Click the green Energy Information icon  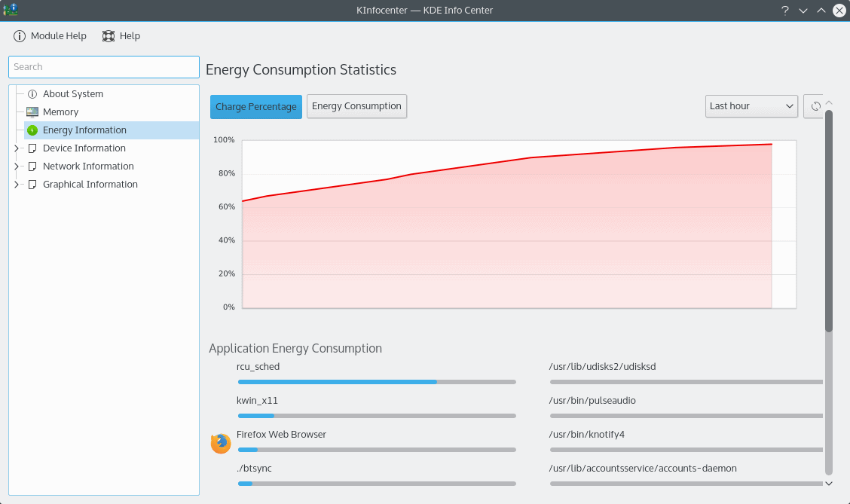click(32, 130)
